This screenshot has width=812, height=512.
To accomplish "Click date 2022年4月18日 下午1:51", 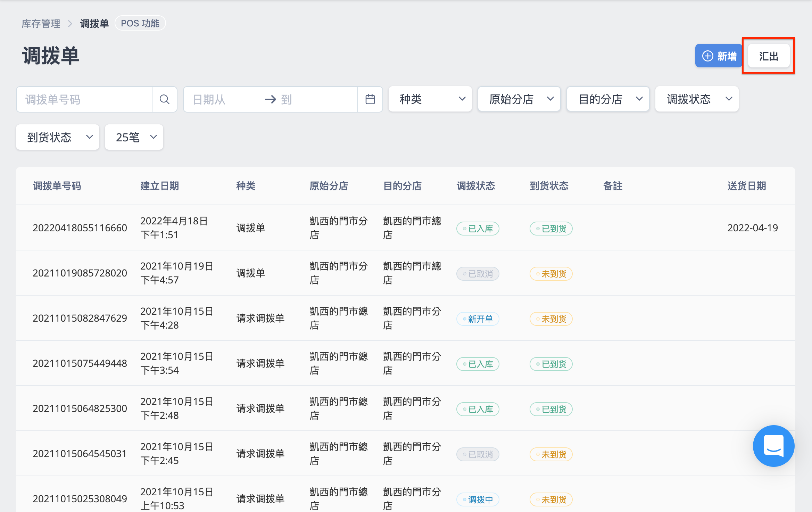I will [174, 228].
